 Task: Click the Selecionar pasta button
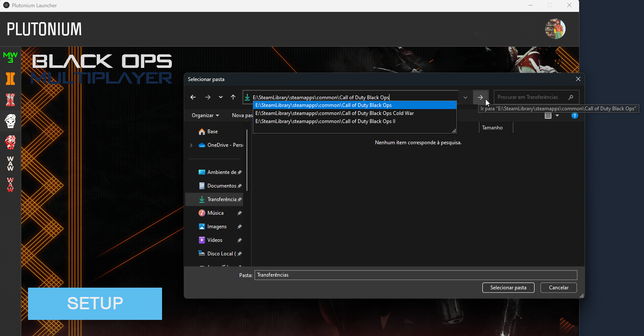508,288
